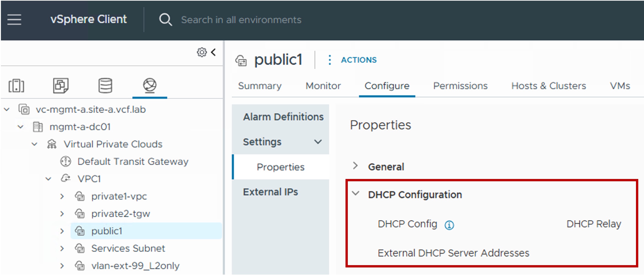Click the search magnifier icon

point(166,20)
